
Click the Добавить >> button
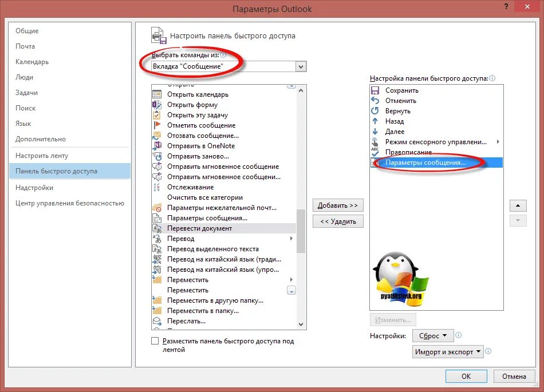[x=338, y=205]
